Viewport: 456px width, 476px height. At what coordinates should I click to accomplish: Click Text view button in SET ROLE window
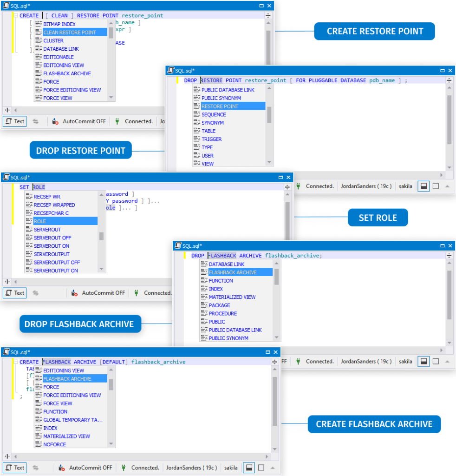pos(14,293)
